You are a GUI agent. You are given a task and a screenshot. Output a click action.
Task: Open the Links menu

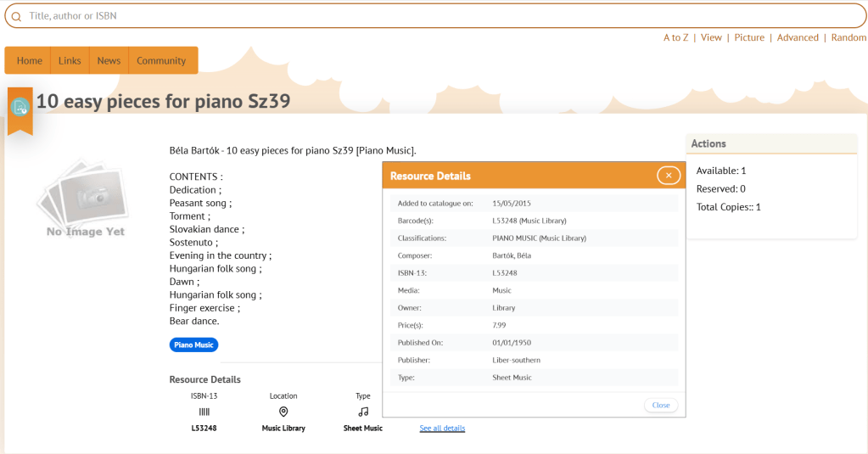70,60
